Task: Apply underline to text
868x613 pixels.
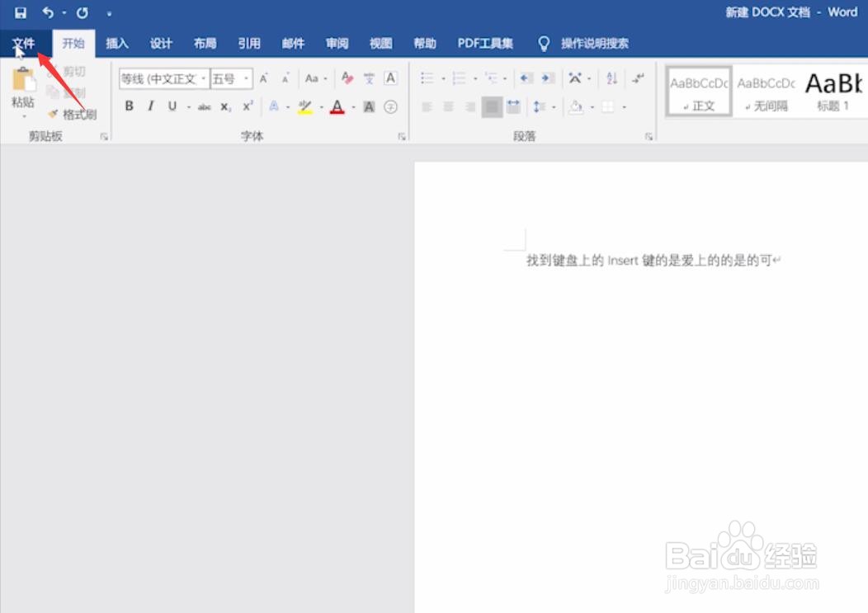Action: coord(172,106)
